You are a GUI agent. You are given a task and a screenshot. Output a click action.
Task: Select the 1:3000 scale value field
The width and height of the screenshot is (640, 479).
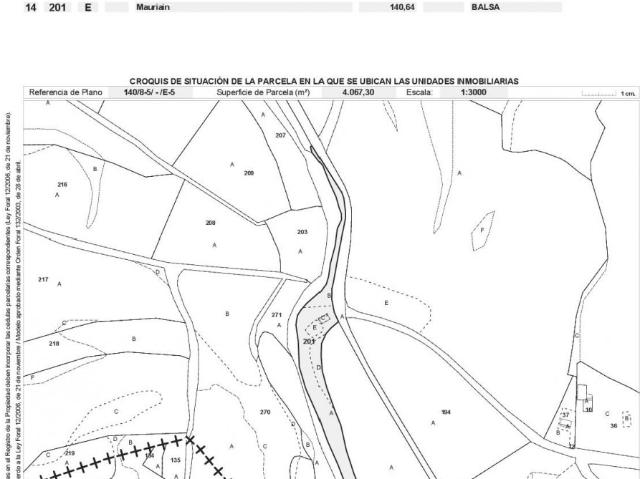(473, 92)
